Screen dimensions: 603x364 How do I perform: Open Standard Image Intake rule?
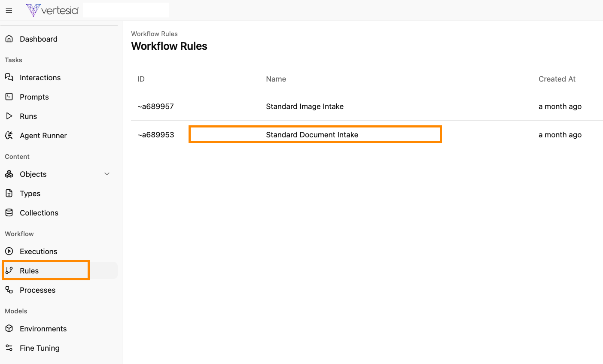click(x=305, y=106)
